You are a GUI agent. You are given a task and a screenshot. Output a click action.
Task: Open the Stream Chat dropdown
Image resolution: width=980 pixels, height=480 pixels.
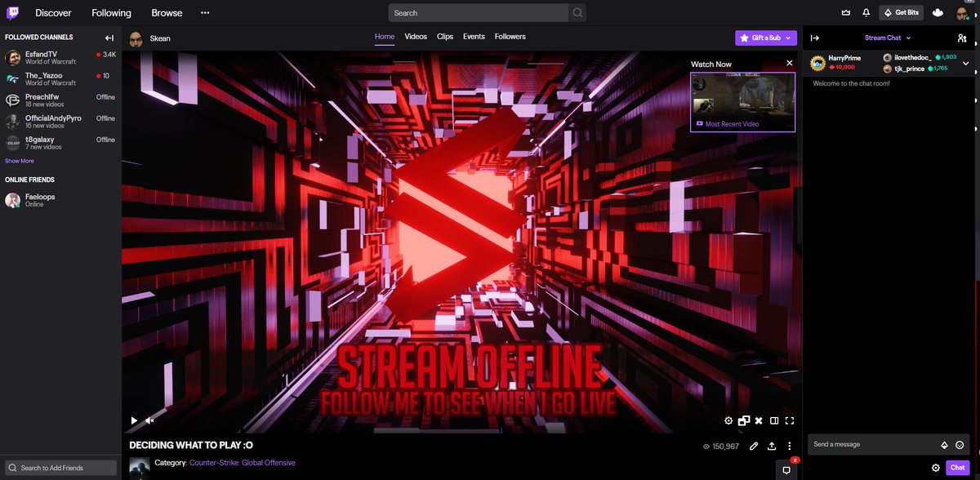[x=888, y=38]
